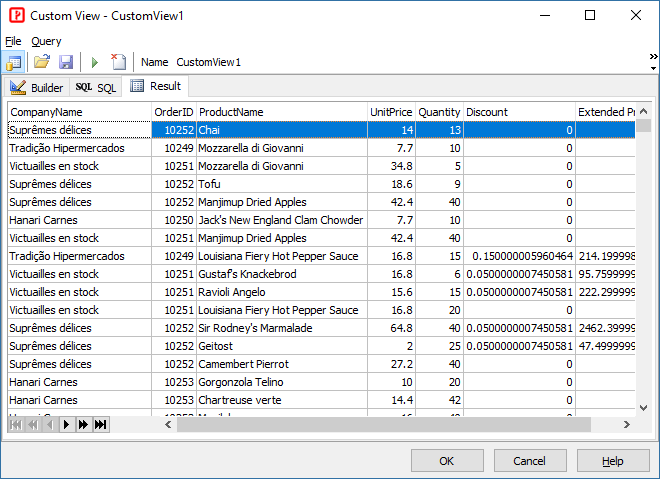Jump to next page of records
This screenshot has height=479, width=660.
pos(84,425)
